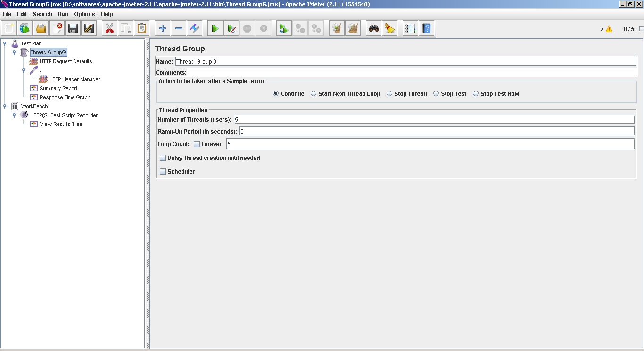Select HTTP(S) Test Script Recorder item
644x351 pixels.
(64, 115)
